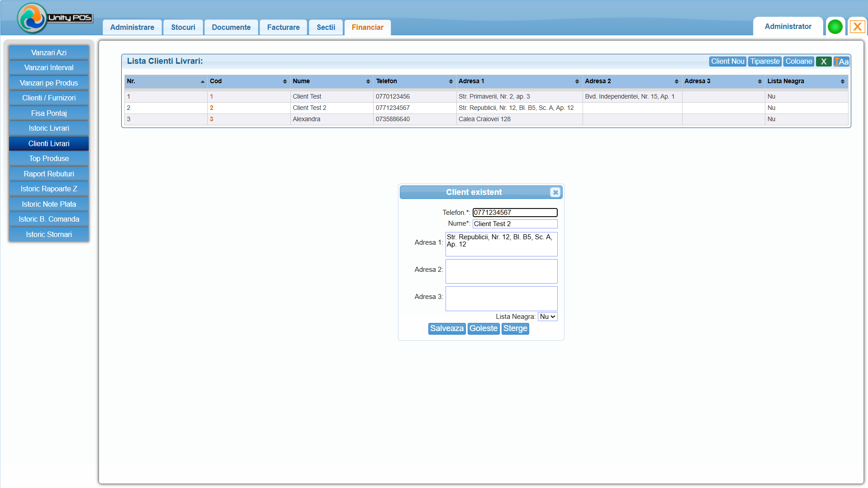
Task: Click the green status indicator circle
Action: (x=835, y=27)
